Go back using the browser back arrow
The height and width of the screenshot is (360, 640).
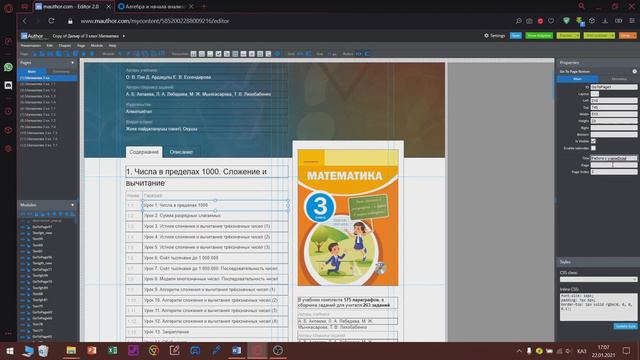[24, 21]
